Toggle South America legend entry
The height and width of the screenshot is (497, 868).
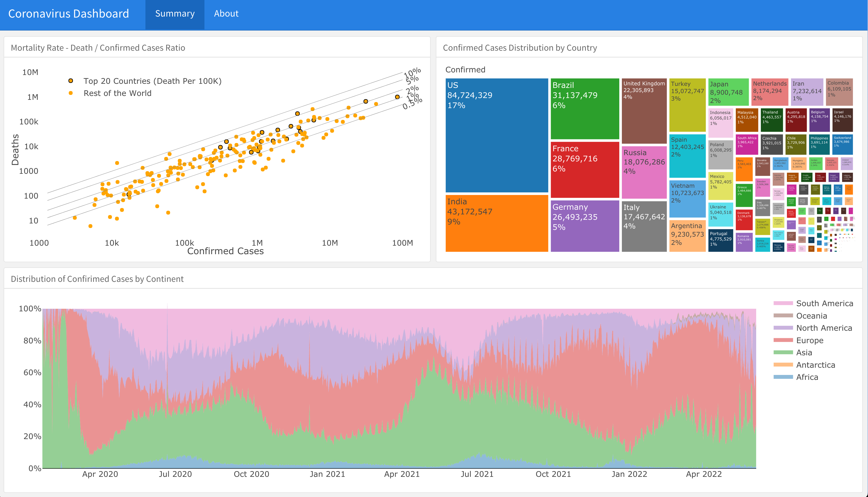(x=824, y=304)
